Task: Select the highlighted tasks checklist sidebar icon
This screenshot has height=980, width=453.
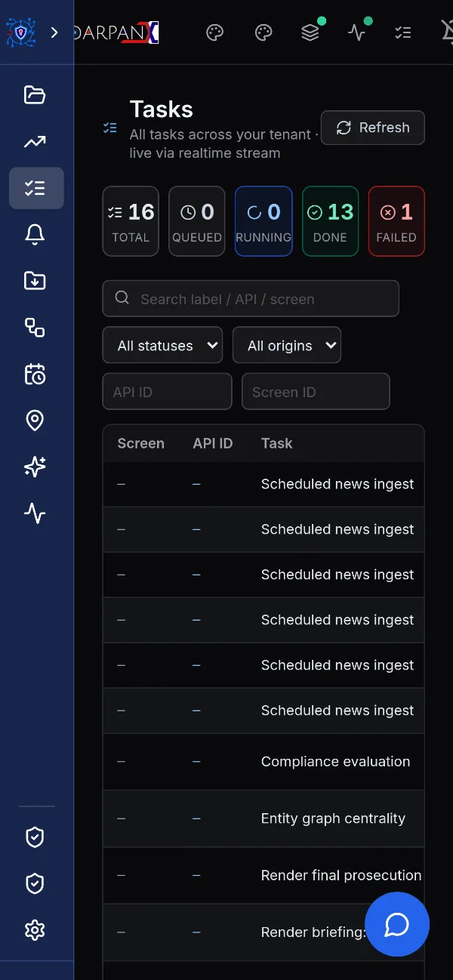Action: [x=36, y=188]
